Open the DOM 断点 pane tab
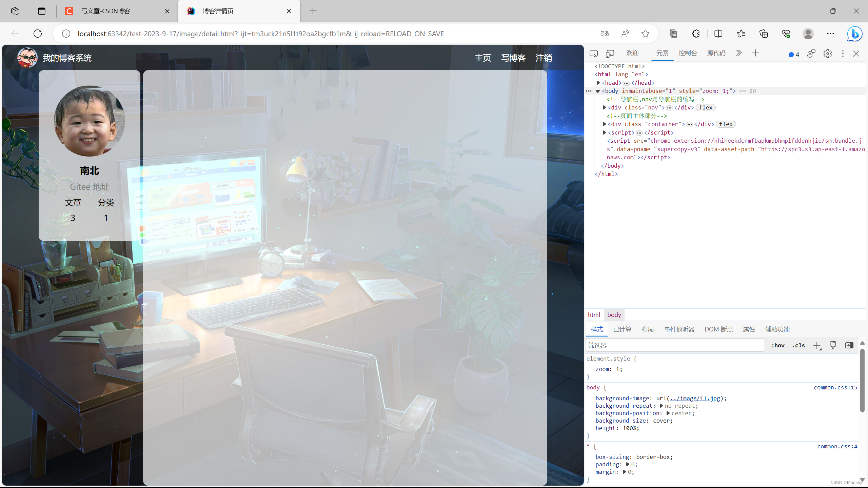 pyautogui.click(x=719, y=329)
